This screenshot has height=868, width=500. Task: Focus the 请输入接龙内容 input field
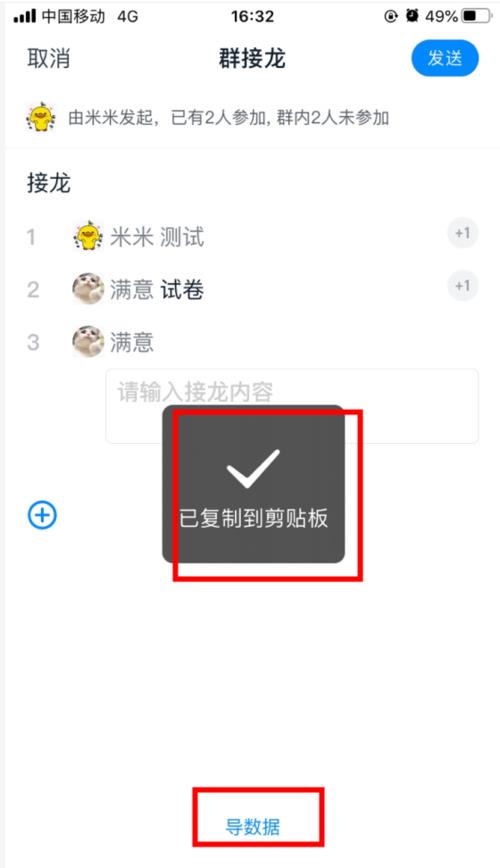[x=292, y=406]
